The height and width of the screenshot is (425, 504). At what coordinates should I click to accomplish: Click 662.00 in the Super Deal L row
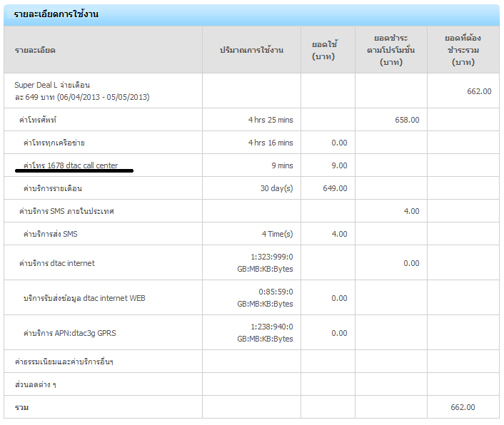pos(479,91)
